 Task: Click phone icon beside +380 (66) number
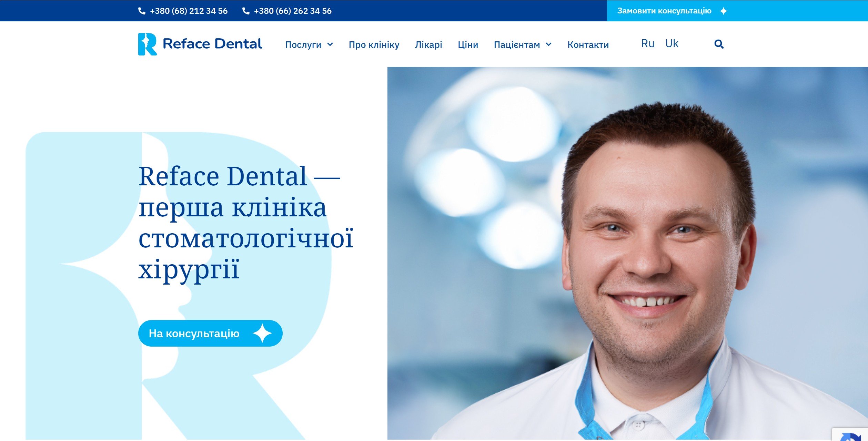246,11
